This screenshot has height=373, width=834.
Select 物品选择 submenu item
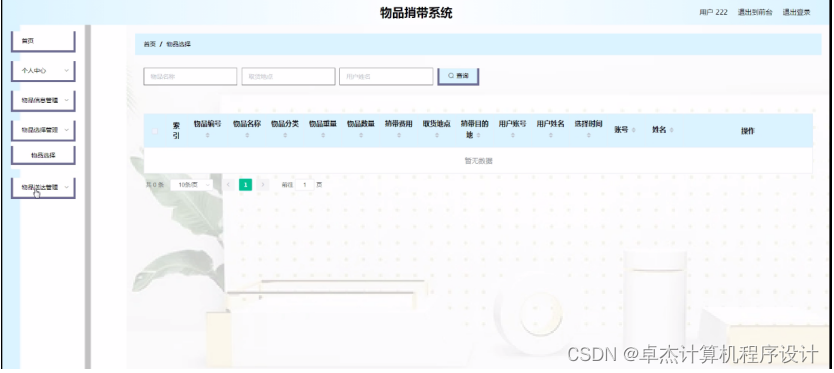click(x=43, y=155)
